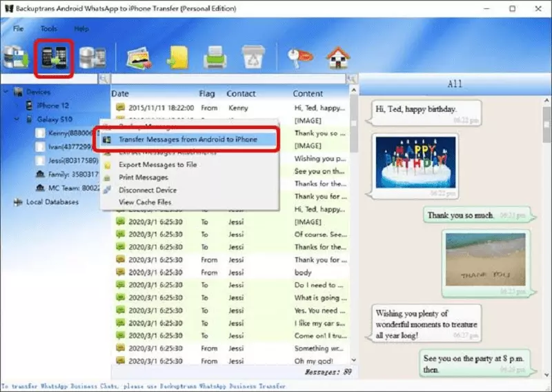Collapse the Galaxy S10 tree node
Image resolution: width=552 pixels, height=392 pixels.
pyautogui.click(x=17, y=119)
